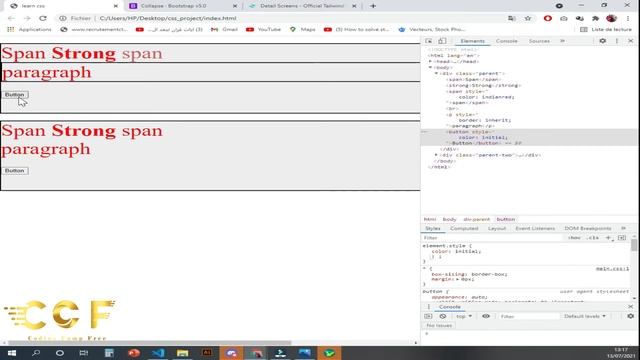Open a new browser tab plus button
Screen dimensions: 640x360
point(373,6)
